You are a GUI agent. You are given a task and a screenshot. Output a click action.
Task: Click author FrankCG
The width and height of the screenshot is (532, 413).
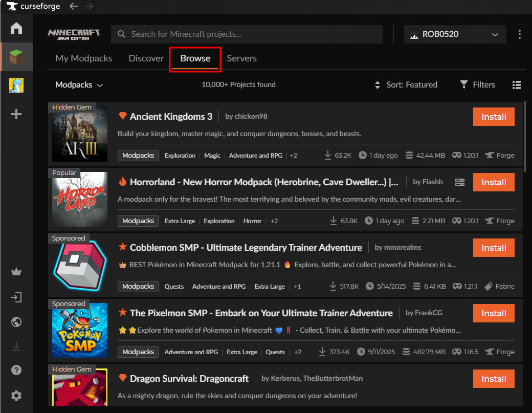[x=429, y=313]
